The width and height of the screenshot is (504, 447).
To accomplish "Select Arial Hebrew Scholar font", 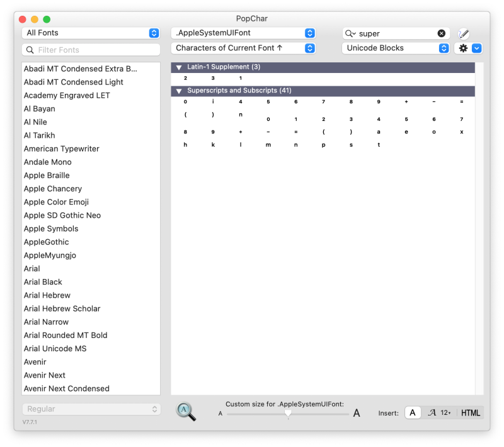I will (x=91, y=308).
